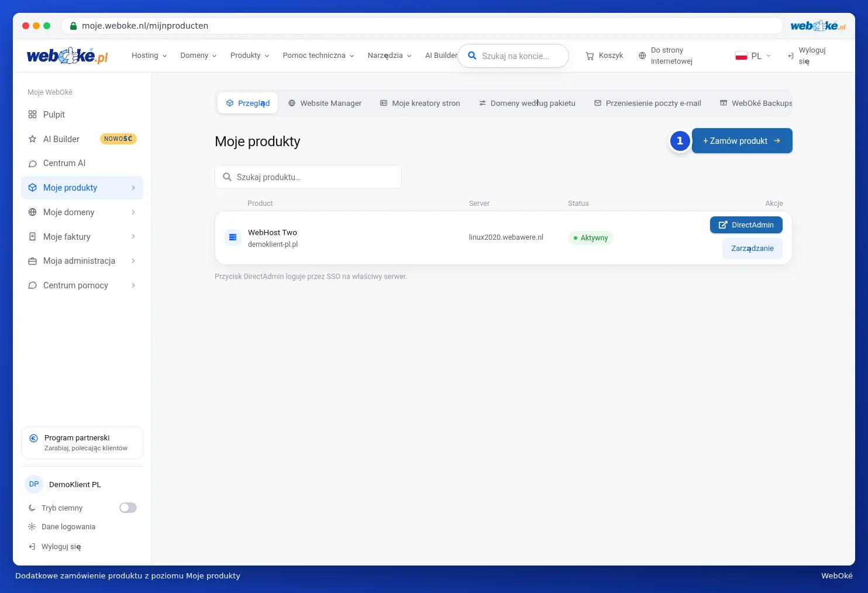Click the Pulpit dashboard grid icon
This screenshot has width=868, height=593.
pos(32,115)
